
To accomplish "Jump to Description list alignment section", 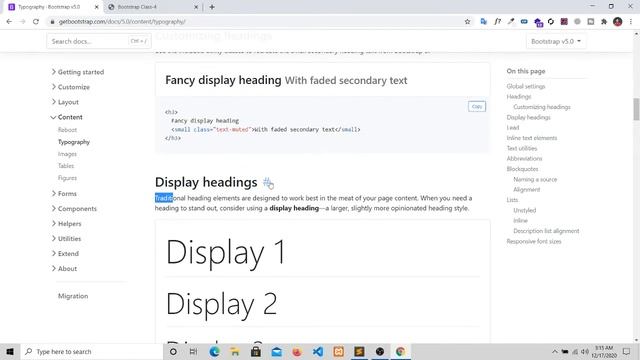I will 546,231.
